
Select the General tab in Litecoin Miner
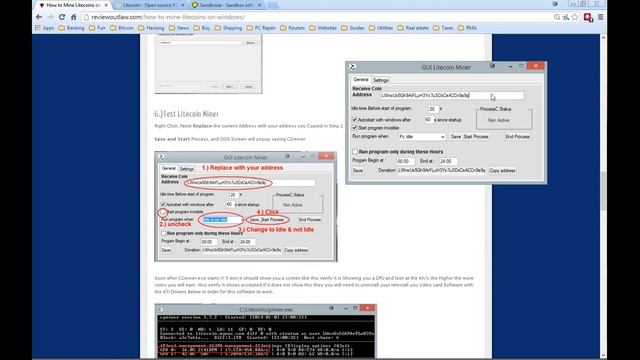(x=360, y=80)
